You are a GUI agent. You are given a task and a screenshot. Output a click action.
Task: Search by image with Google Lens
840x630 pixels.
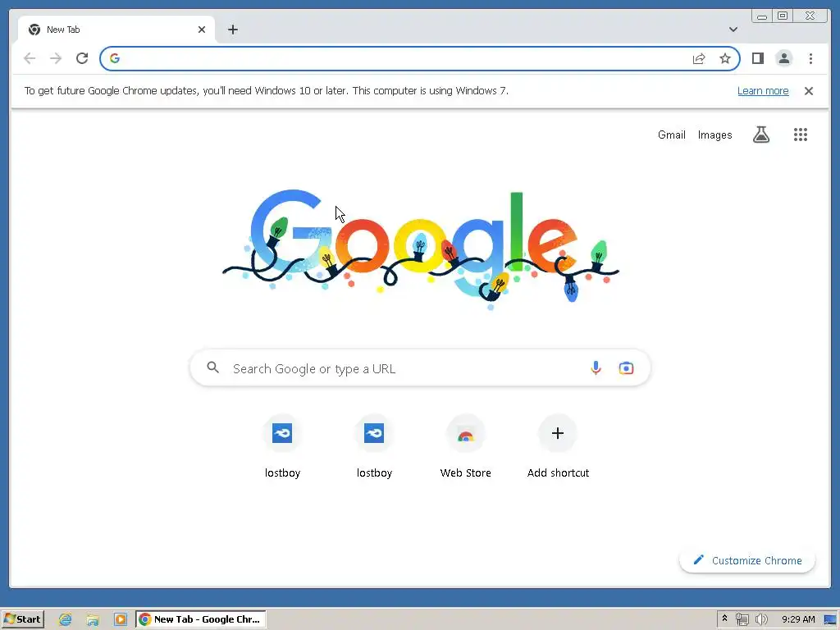[626, 368]
